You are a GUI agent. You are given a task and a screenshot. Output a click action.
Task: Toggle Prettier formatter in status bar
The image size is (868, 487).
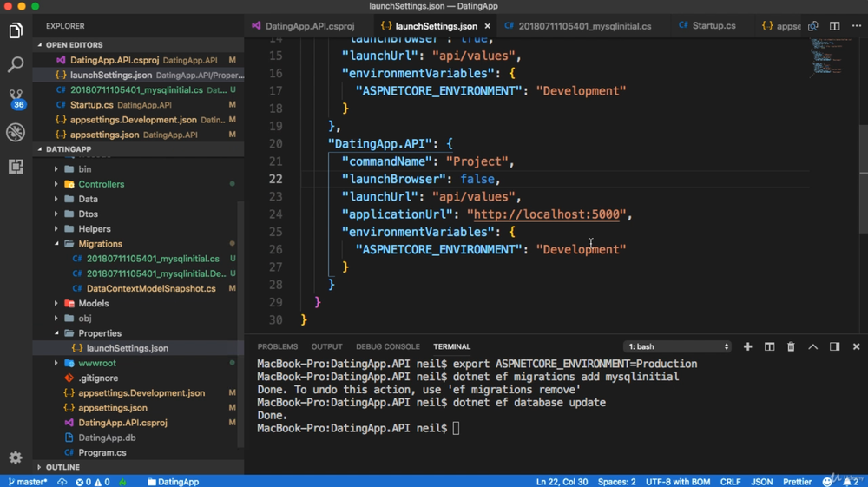tap(798, 481)
